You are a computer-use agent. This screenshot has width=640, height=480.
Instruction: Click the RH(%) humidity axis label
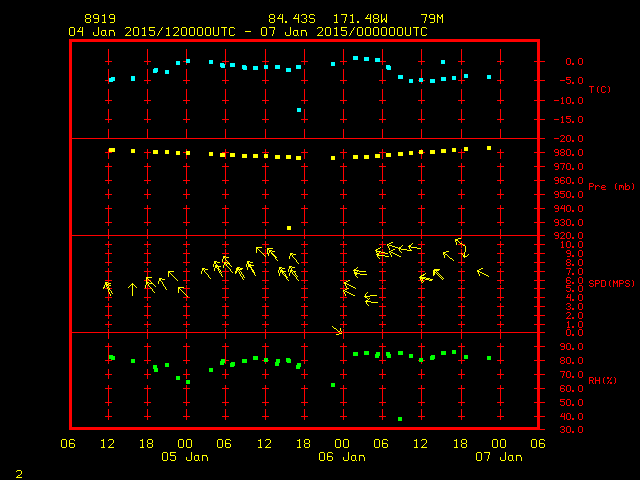click(601, 381)
